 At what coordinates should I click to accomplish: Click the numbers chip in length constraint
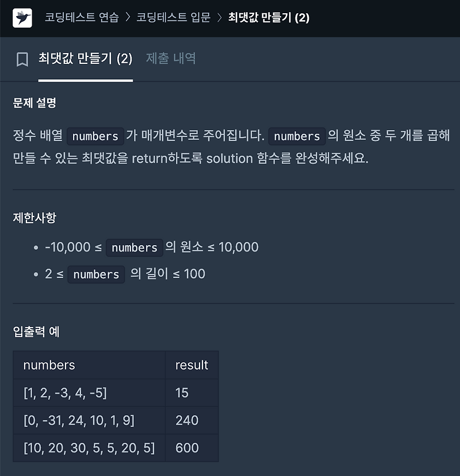[x=96, y=274]
